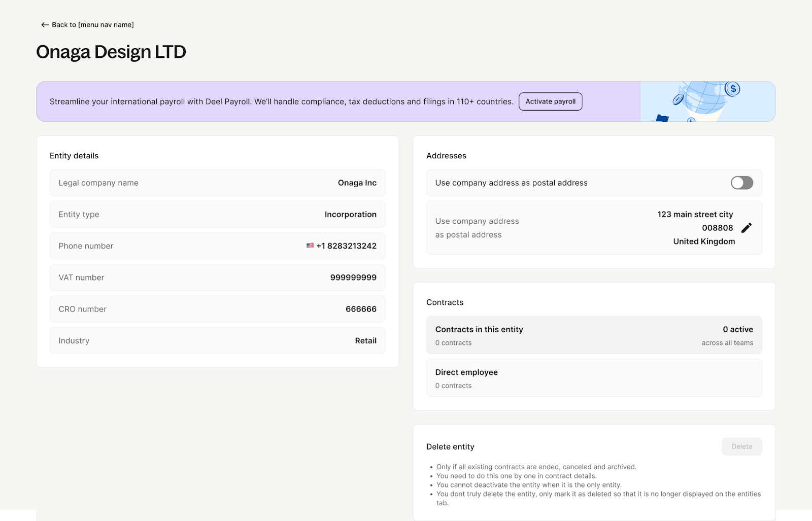The width and height of the screenshot is (812, 521).
Task: Click the phone number +1 8283213242
Action: 346,246
